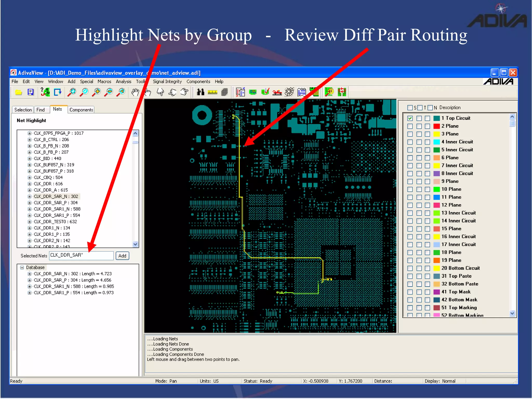532x399 pixels.
Task: Click the save disk icon
Action: pos(31,92)
